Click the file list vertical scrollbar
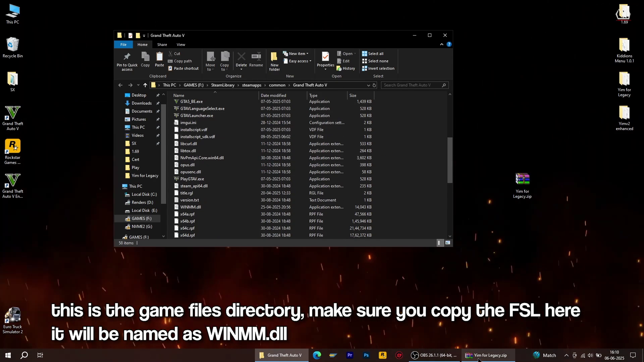Screen dimensions: 644x362 click(x=450, y=160)
